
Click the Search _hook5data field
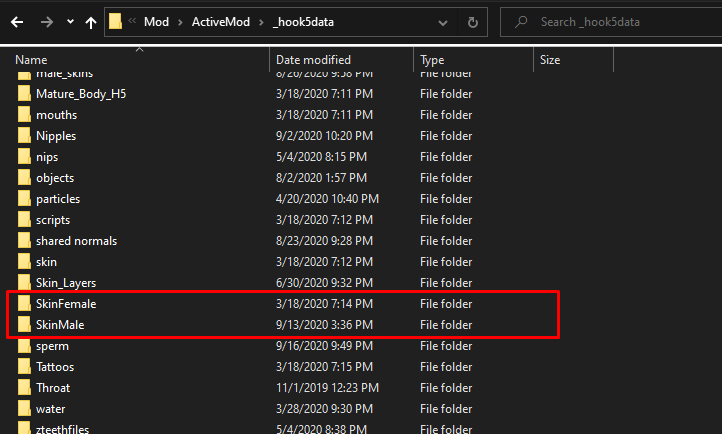pos(611,22)
